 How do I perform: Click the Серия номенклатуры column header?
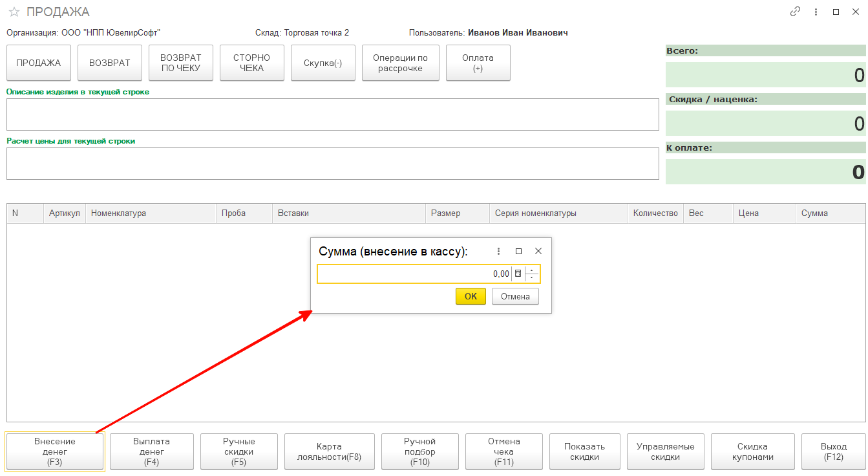558,213
